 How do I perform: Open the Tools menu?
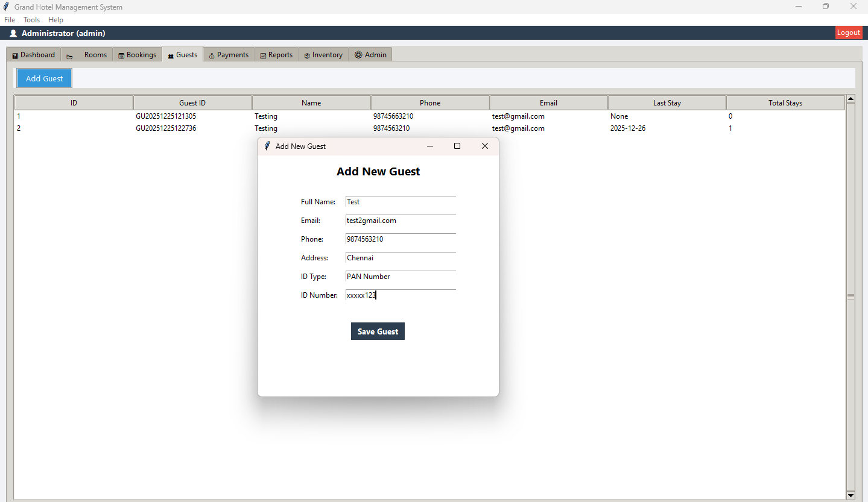click(x=31, y=20)
